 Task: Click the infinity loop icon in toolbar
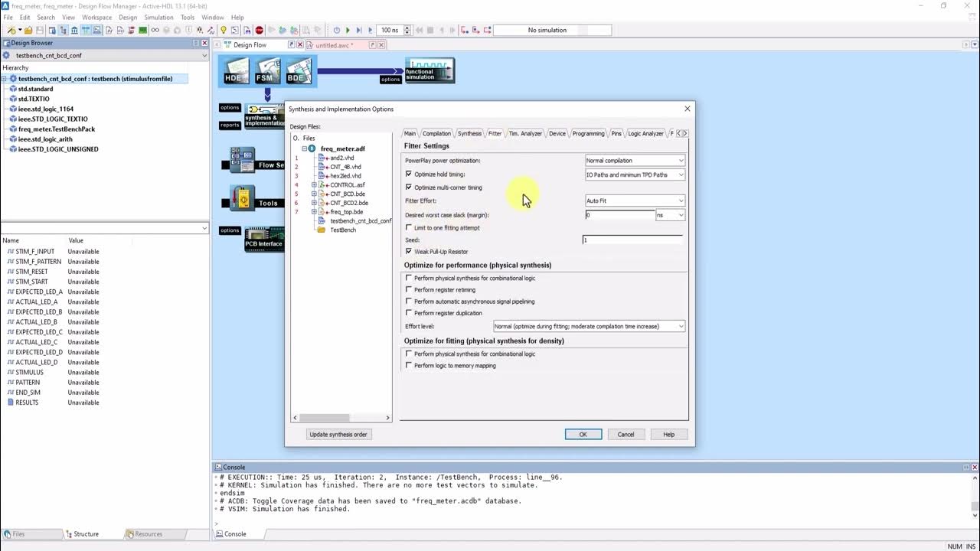pyautogui.click(x=155, y=31)
